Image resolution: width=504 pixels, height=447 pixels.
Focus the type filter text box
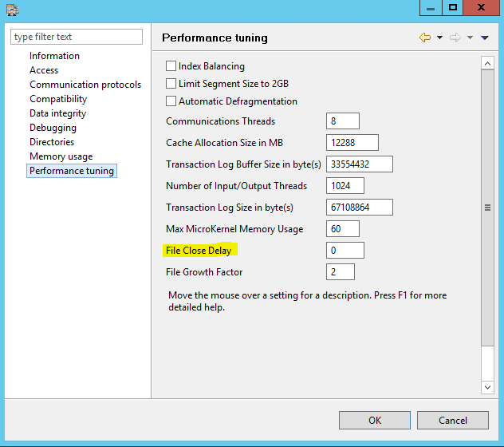tap(77, 37)
